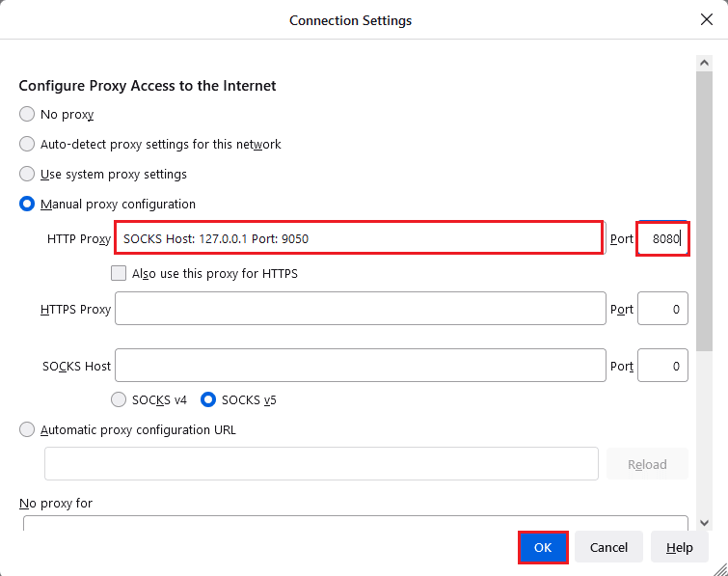This screenshot has height=576, width=728.
Task: Choose Auto-detect proxy settings for this network
Action: click(27, 144)
